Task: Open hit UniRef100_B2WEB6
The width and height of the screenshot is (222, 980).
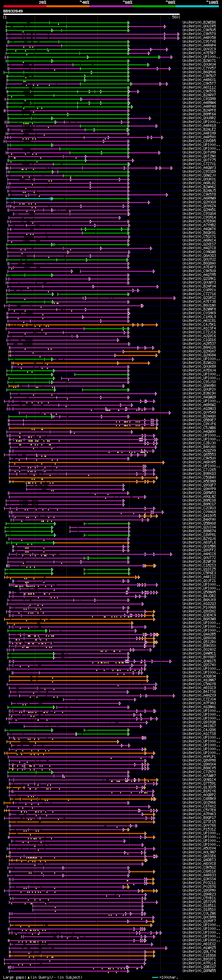Action: click(x=199, y=23)
